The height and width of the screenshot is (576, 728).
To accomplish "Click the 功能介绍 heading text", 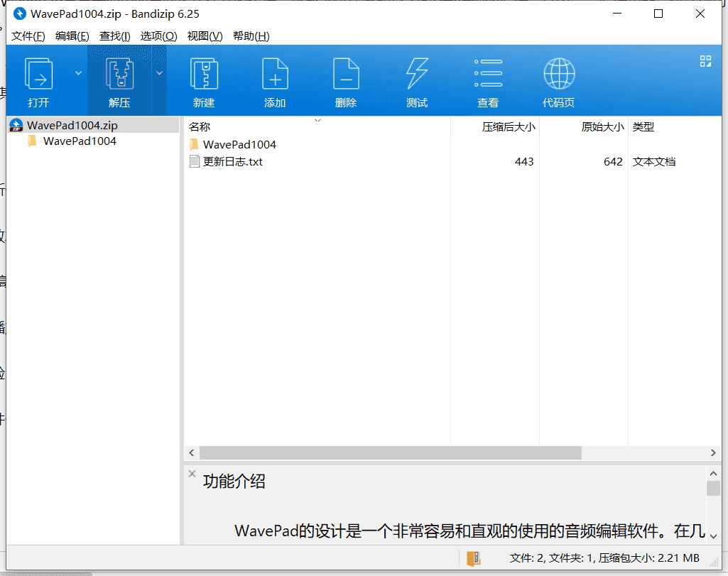I will pos(234,482).
